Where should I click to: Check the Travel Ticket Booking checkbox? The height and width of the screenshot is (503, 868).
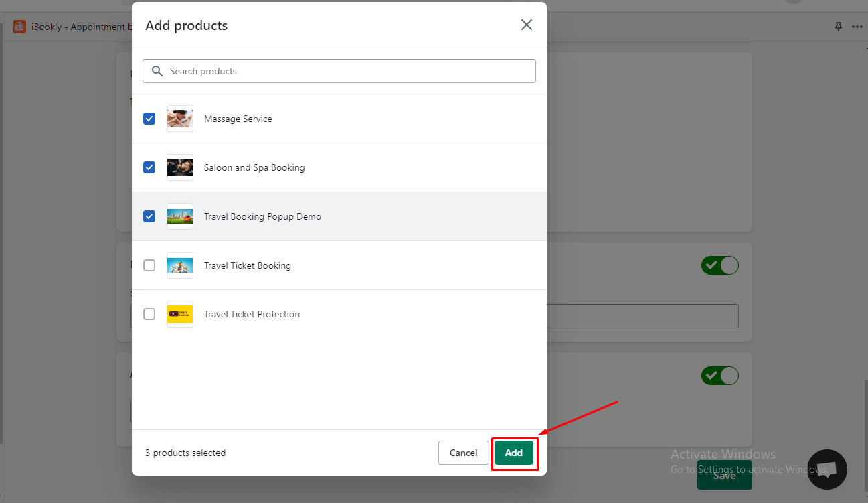click(x=149, y=265)
